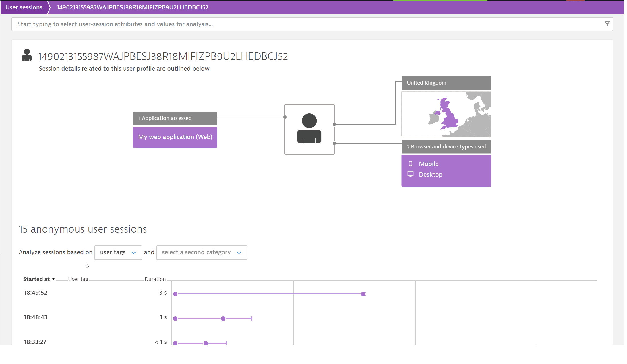Sort by Started at column header
Image resolution: width=627 pixels, height=364 pixels.
39,279
